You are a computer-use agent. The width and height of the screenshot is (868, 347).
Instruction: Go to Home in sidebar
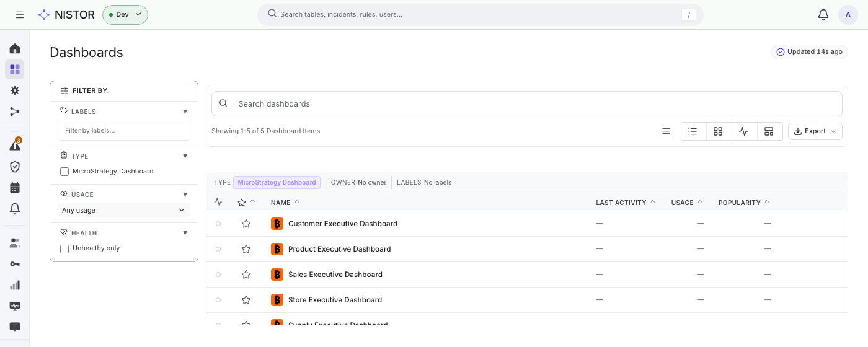pyautogui.click(x=15, y=48)
